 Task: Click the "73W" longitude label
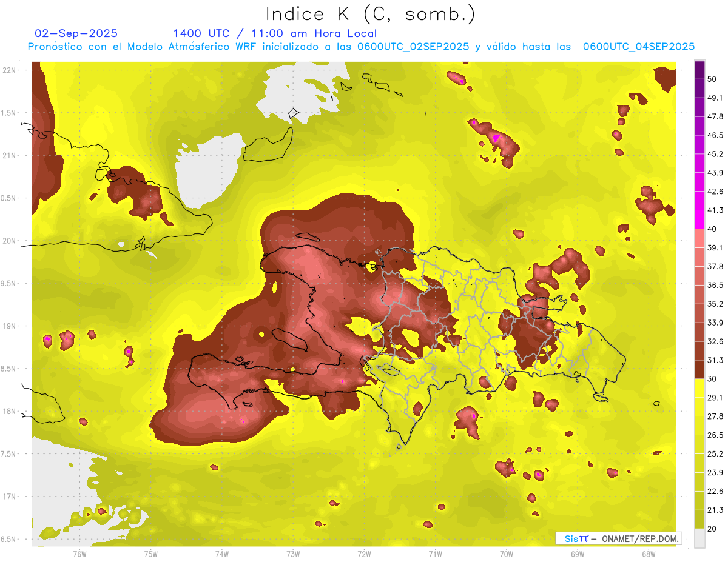pos(293,554)
